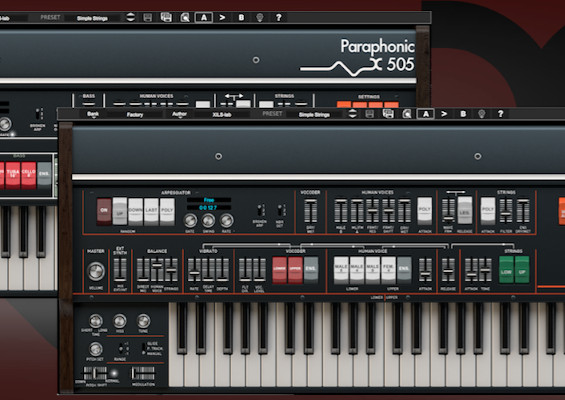Click the strings green UP button
Screen dimensions: 565x400
(522, 270)
